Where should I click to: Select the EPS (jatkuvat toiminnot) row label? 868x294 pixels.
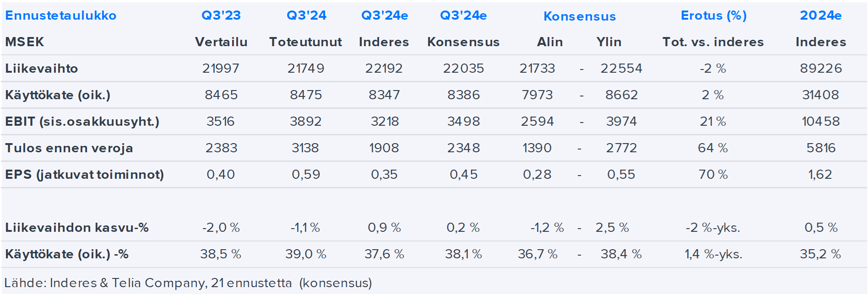[84, 175]
